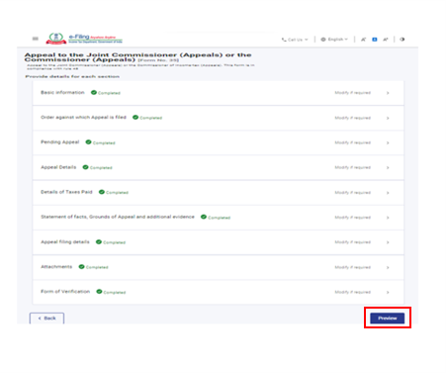Select the Appeal Details section title
The image size is (446, 373).
coord(58,167)
